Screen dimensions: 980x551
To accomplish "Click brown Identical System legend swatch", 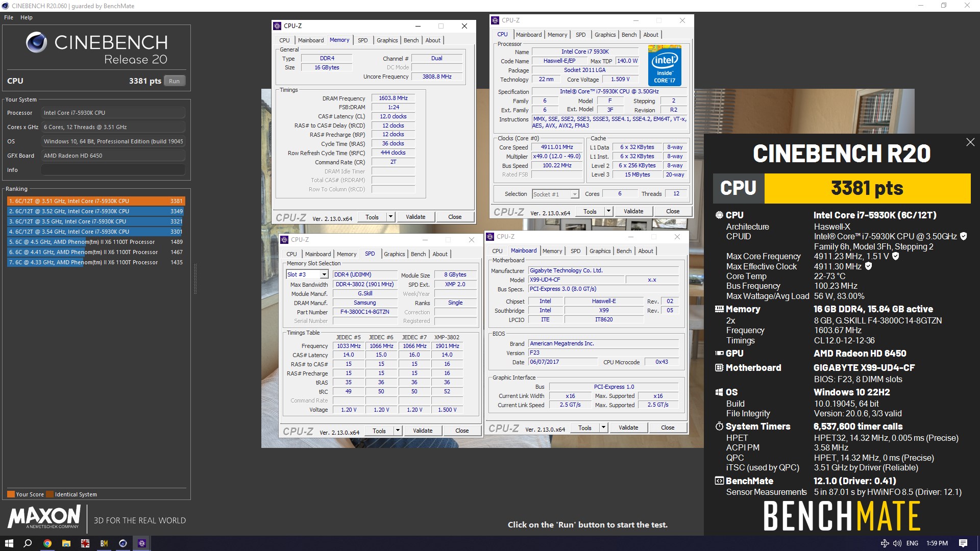I will click(x=50, y=494).
